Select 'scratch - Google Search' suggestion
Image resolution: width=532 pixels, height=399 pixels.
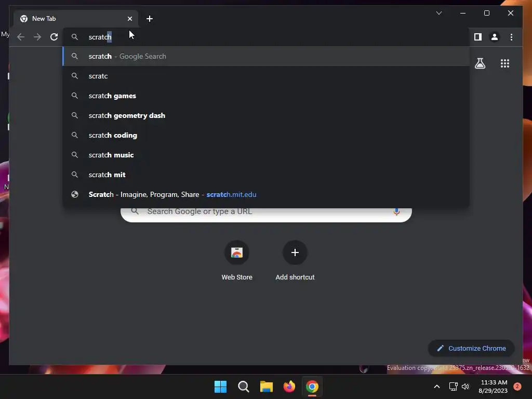(266, 56)
